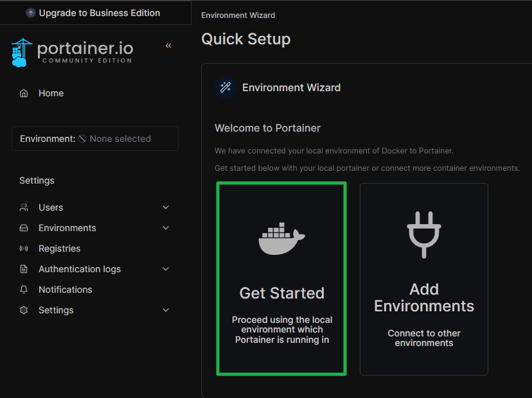Click the electrical plug icon
Screen dimensions: 532x398
(x=424, y=234)
